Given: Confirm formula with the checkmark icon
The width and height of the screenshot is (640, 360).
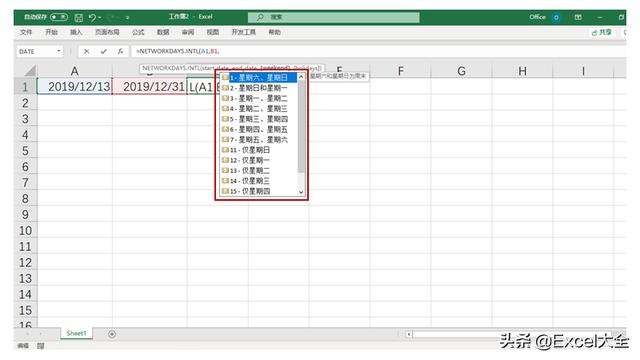Looking at the screenshot, I should [x=103, y=51].
